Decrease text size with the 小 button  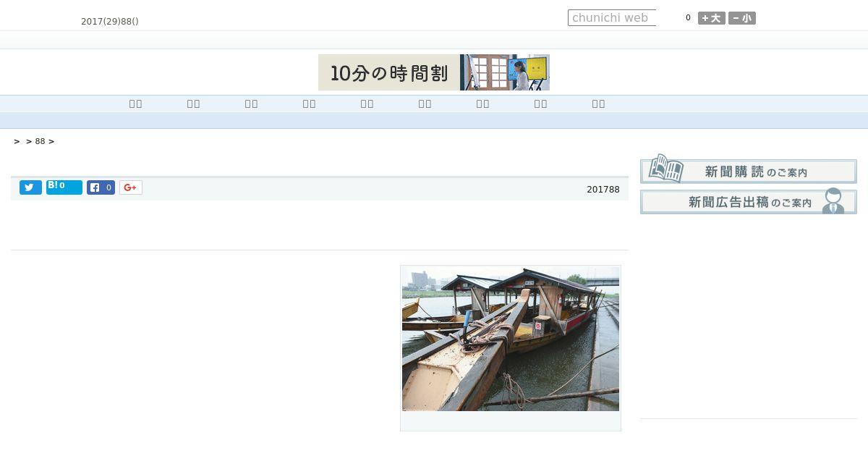[742, 18]
